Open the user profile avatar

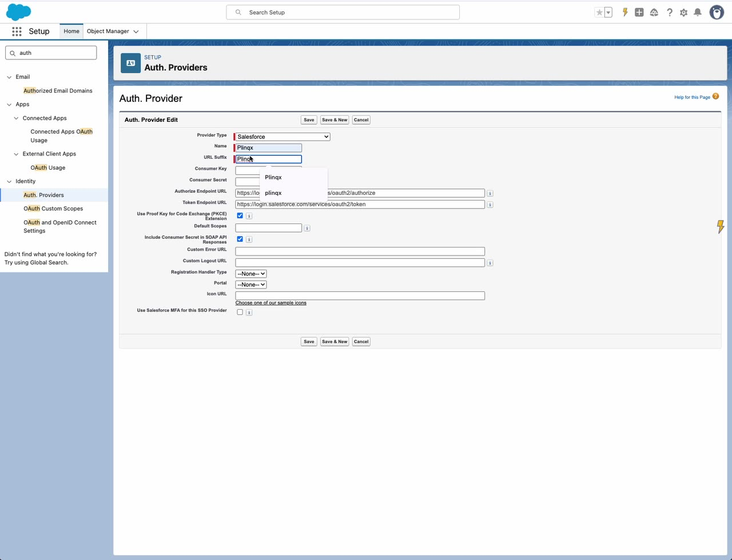[717, 12]
